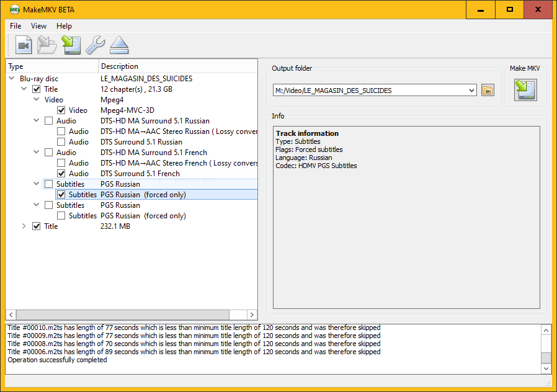Select the Mpeg4-MVC-3D description text

click(x=127, y=110)
